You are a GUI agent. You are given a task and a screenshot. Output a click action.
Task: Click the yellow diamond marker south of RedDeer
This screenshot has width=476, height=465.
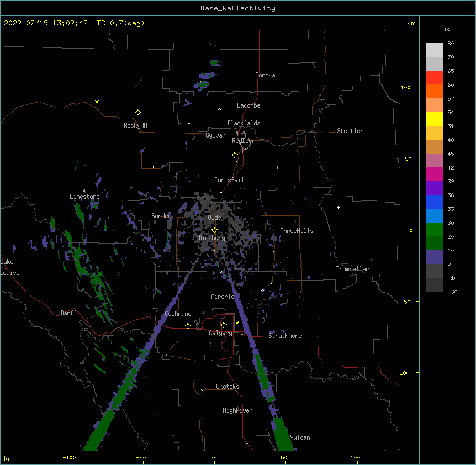click(x=235, y=155)
